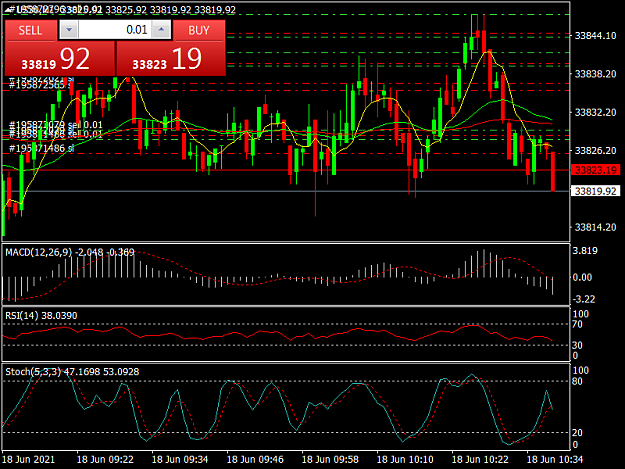Click the MACD(12,26,9) indicator label

tap(39, 252)
